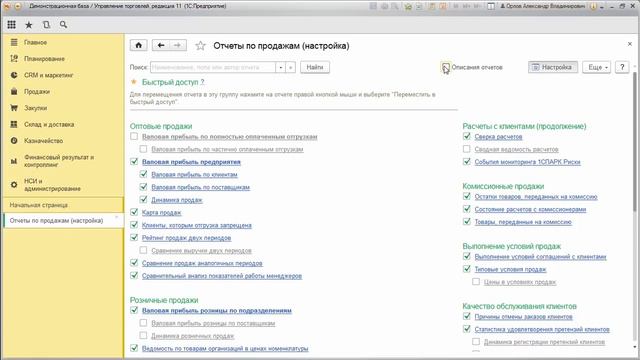The image size is (640, 360).
Task: Uncheck Сверка расчетов checkbox
Action: point(467,136)
